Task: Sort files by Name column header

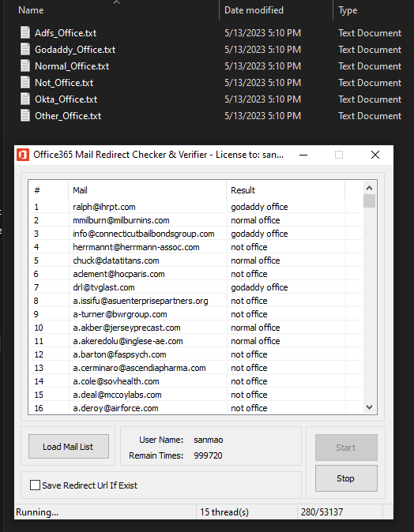Action: coord(31,10)
